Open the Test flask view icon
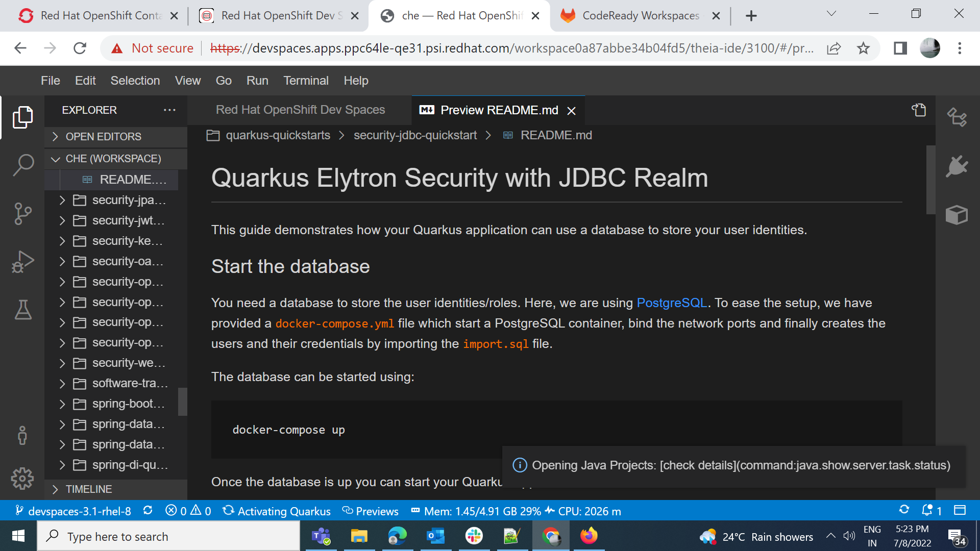980x551 pixels. coord(22,310)
